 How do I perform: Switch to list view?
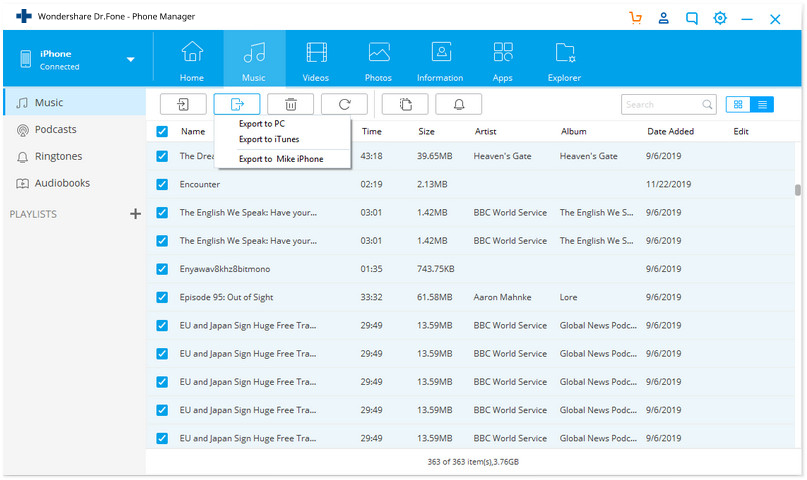pyautogui.click(x=762, y=104)
